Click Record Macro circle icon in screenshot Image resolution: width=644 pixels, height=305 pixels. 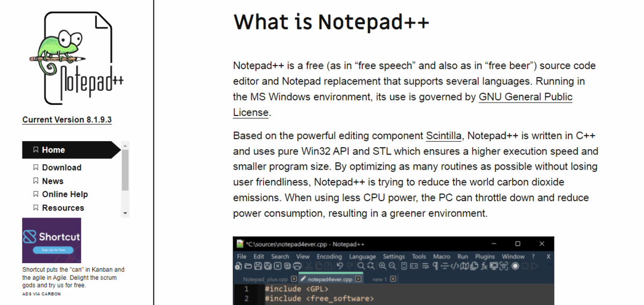pyautogui.click(x=515, y=266)
